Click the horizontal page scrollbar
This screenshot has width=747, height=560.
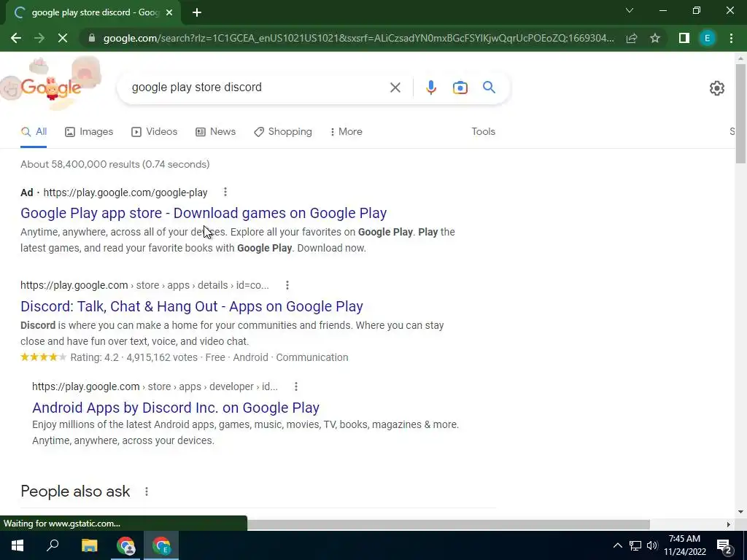449,524
